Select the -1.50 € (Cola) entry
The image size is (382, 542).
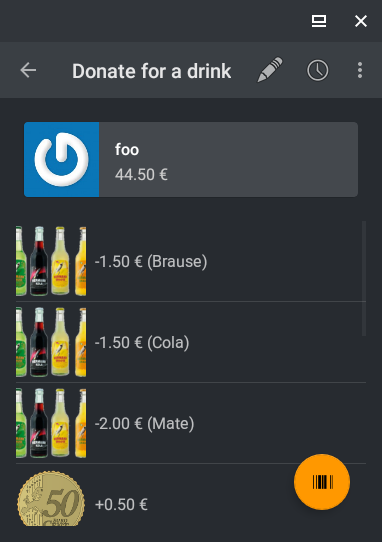(x=191, y=342)
